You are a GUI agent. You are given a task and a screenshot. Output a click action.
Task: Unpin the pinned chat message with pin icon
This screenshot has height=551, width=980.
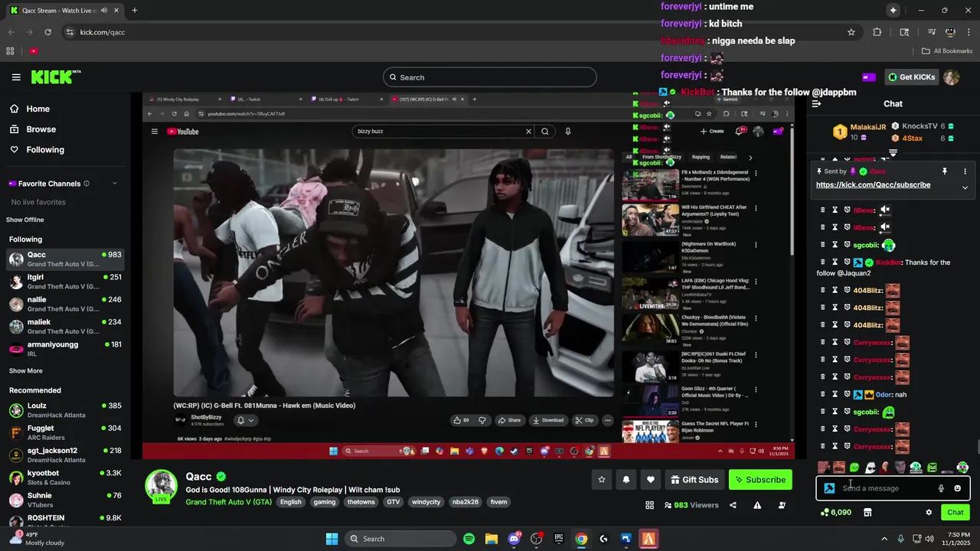945,171
